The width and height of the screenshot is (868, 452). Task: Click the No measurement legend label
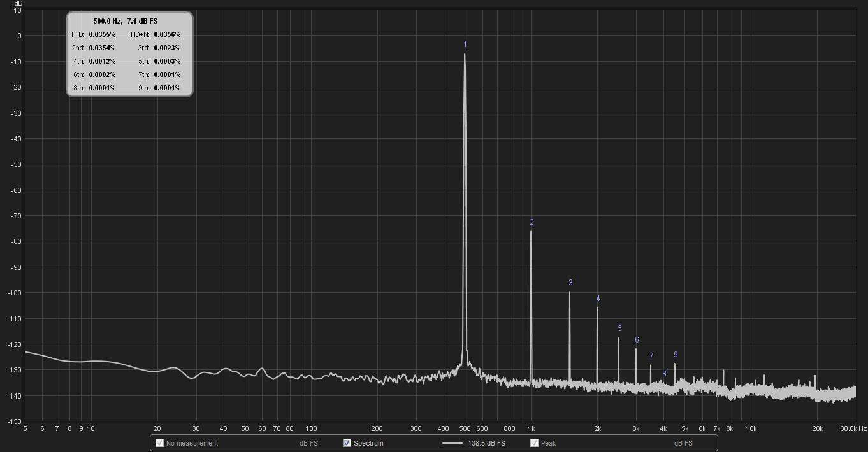pyautogui.click(x=192, y=443)
